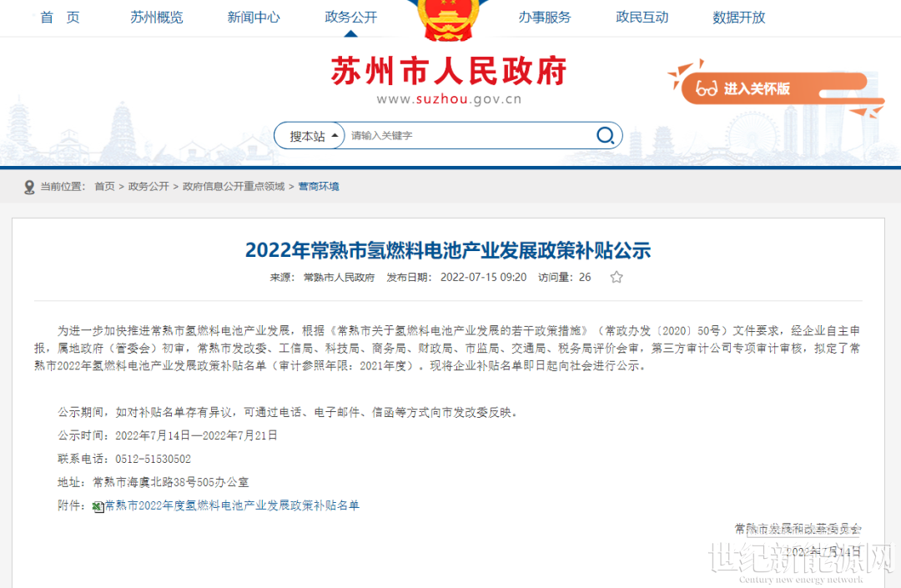The width and height of the screenshot is (901, 588).
Task: Select the 政务公开 navigation tab
Action: tap(351, 18)
